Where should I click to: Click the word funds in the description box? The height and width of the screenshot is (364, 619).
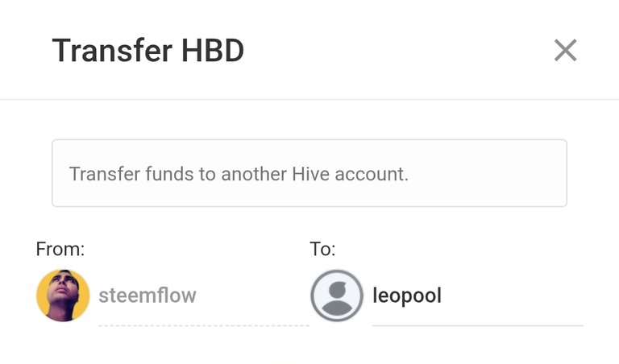point(169,174)
